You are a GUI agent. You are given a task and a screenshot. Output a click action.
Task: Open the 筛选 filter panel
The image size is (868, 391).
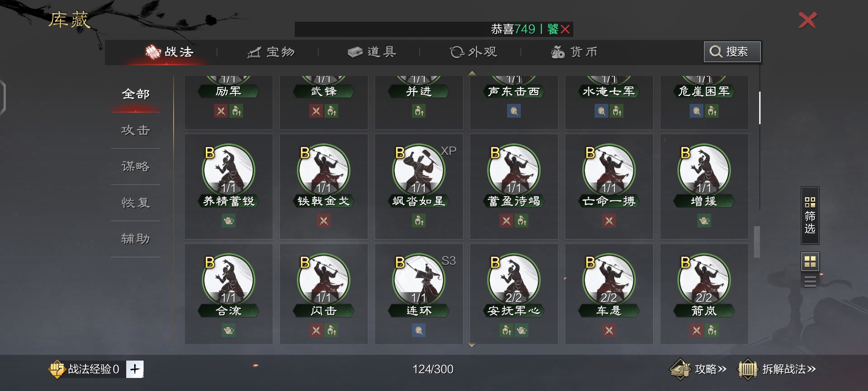coord(810,215)
